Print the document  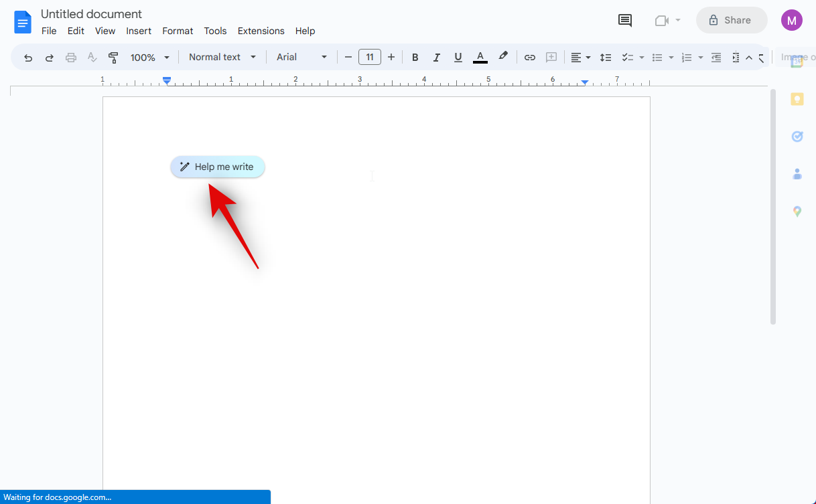tap(71, 58)
